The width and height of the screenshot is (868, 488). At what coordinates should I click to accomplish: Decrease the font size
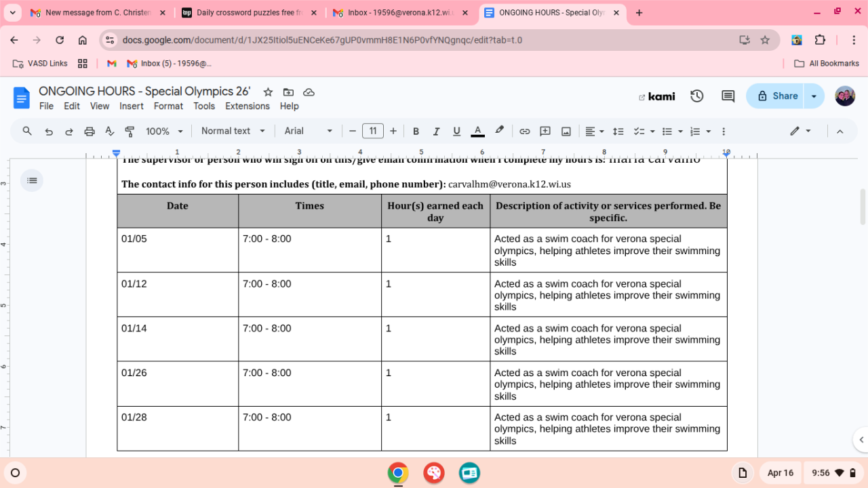[x=352, y=131]
